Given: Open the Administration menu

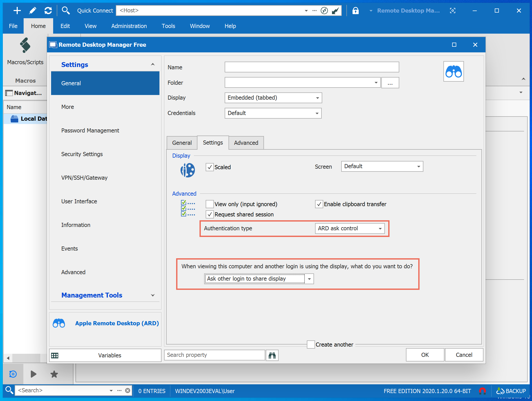Looking at the screenshot, I should point(129,26).
